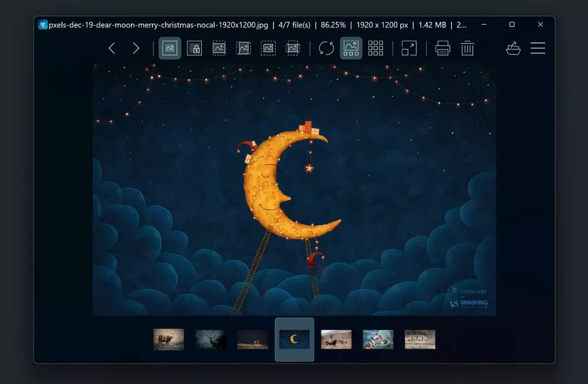Toggle the Auto Zoom mode
Image resolution: width=588 pixels, height=384 pixels.
pos(170,48)
